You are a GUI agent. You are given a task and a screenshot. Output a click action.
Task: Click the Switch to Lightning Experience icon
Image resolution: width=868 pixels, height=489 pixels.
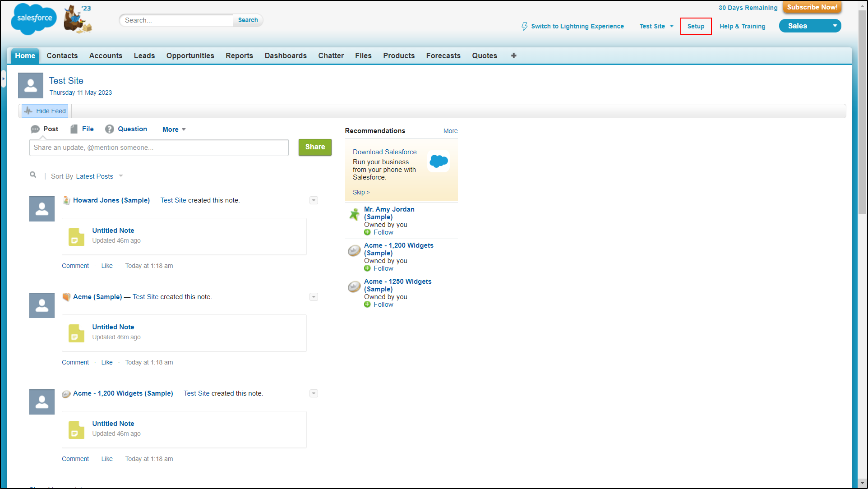tap(523, 26)
